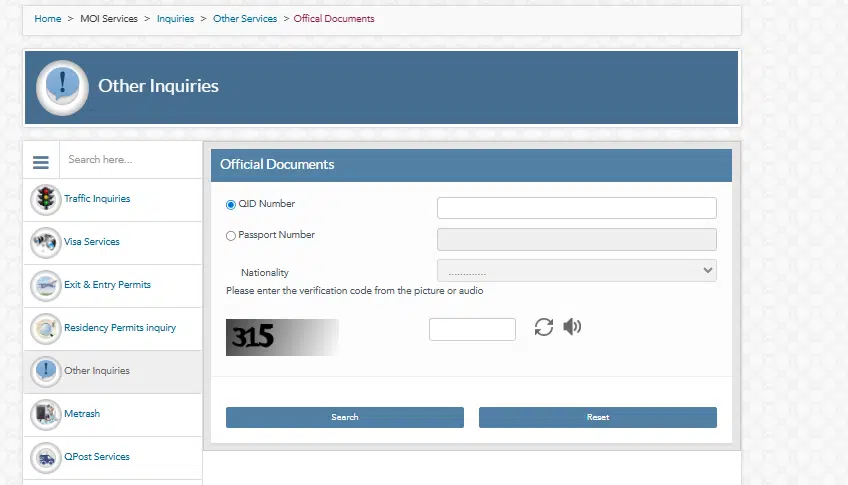This screenshot has width=848, height=485.
Task: Click the verification code input field
Action: click(x=472, y=329)
